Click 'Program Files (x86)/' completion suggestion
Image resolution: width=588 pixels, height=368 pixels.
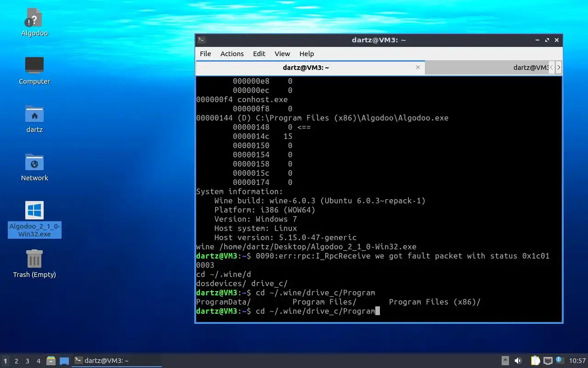pyautogui.click(x=435, y=302)
